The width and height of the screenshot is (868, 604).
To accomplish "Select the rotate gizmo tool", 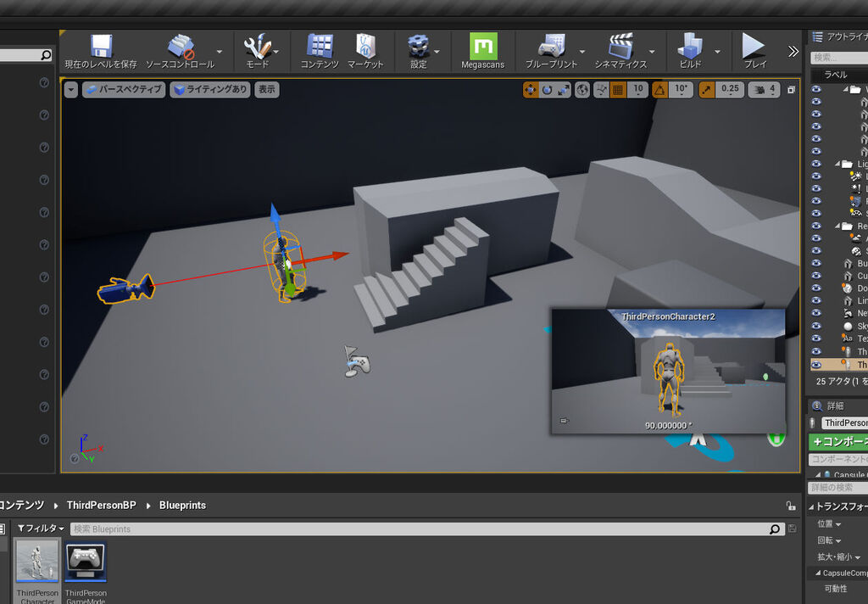I will click(x=547, y=90).
